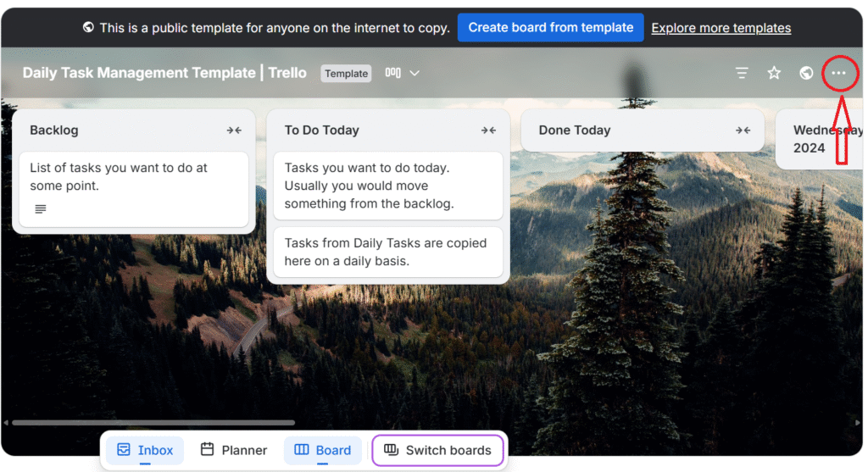Click the globe visibility icon in header

[806, 73]
